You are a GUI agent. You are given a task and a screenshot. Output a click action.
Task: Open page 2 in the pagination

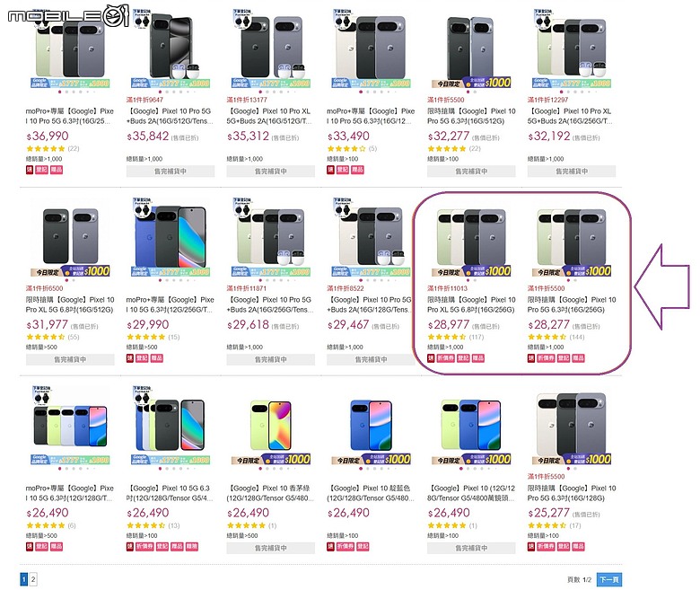click(x=33, y=579)
